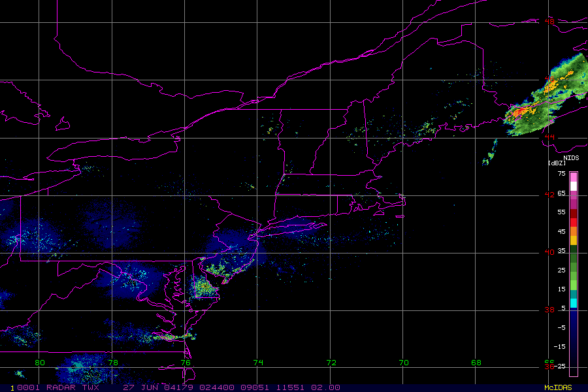588x392 pixels.
Task: Click the [dBZ] units label
Action: click(557, 163)
